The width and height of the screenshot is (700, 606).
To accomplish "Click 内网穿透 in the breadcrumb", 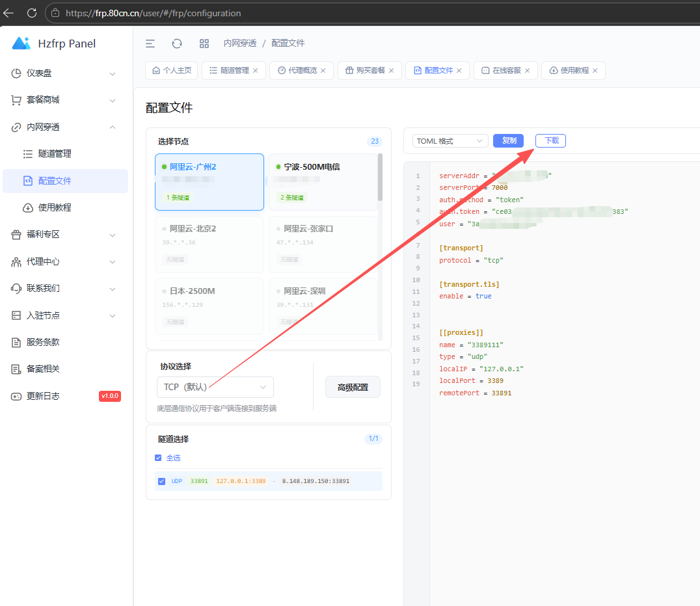I will point(240,44).
